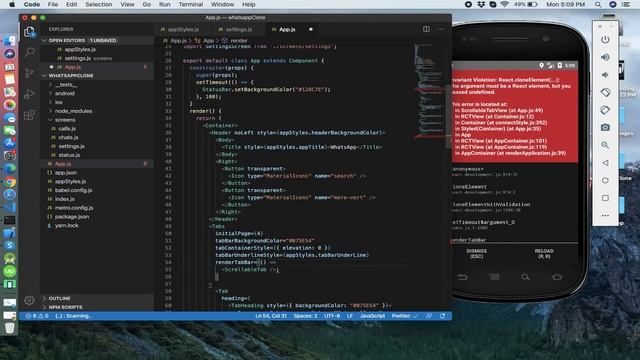The height and width of the screenshot is (360, 640).
Task: Click Wi-Fi icon in menu bar
Action: [504, 4]
